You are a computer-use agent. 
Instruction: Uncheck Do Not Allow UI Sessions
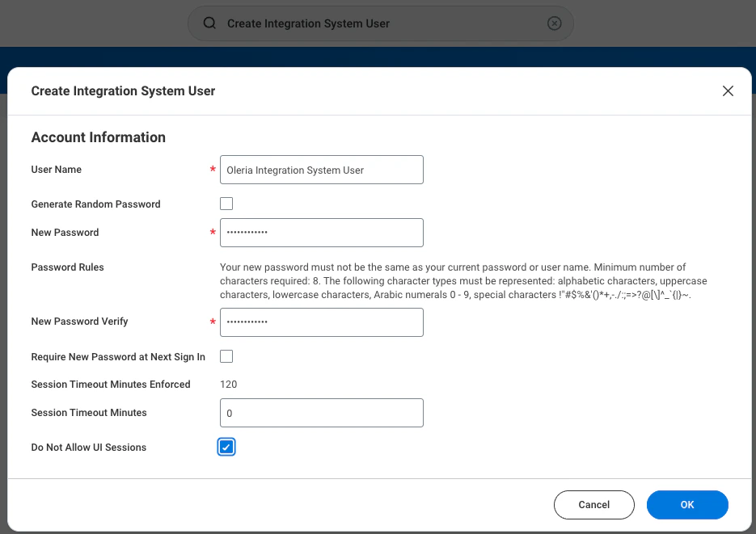coord(226,447)
